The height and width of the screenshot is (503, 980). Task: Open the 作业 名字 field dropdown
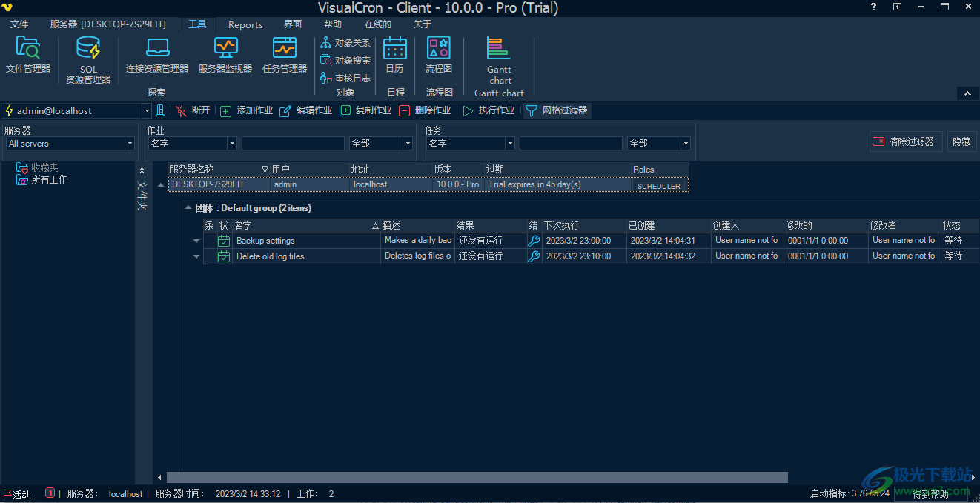coord(232,144)
